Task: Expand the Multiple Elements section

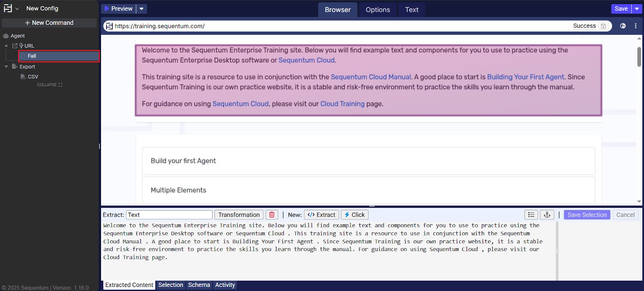Action: pos(368,190)
